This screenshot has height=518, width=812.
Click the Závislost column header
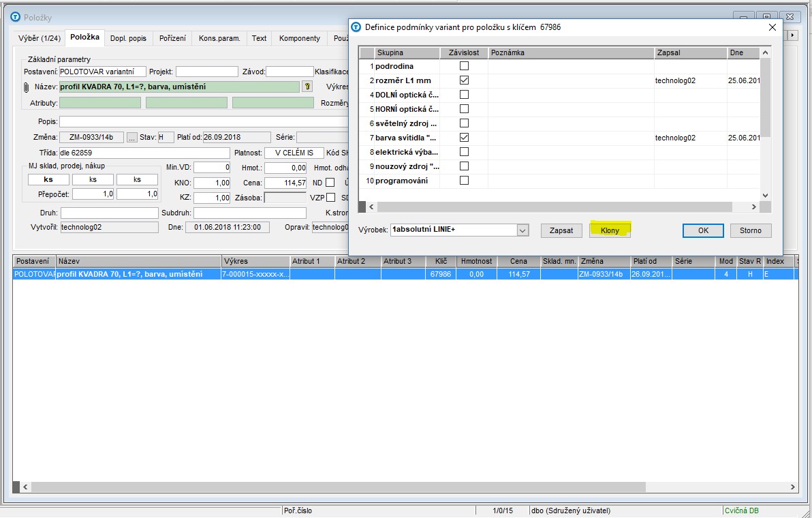[x=464, y=52]
